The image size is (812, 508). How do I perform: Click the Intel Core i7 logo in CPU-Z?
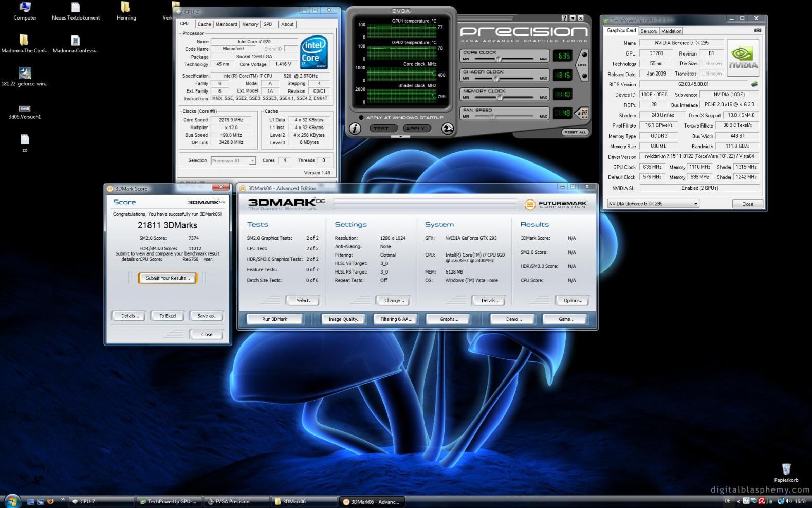[x=313, y=52]
